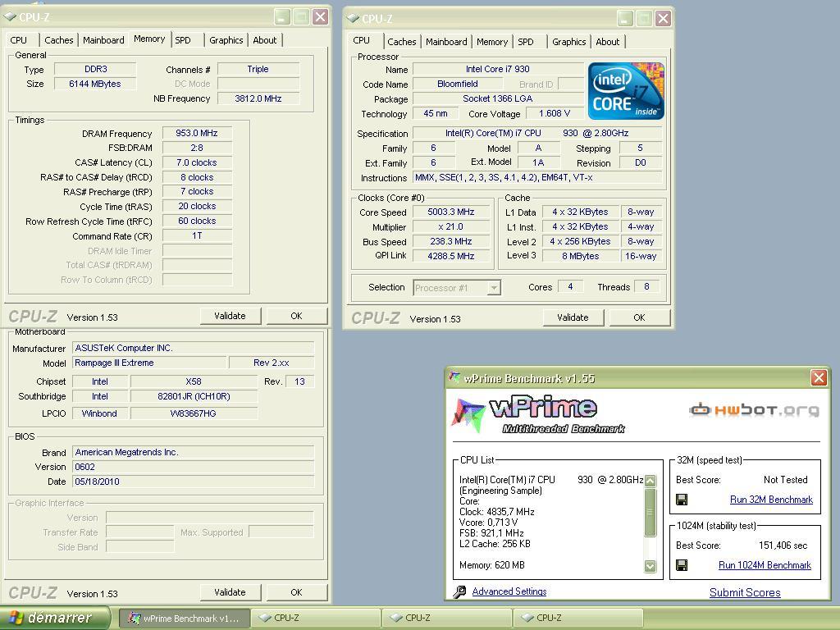Minimize the CPU-Z Memory window
This screenshot has height=630, width=840.
point(282,16)
